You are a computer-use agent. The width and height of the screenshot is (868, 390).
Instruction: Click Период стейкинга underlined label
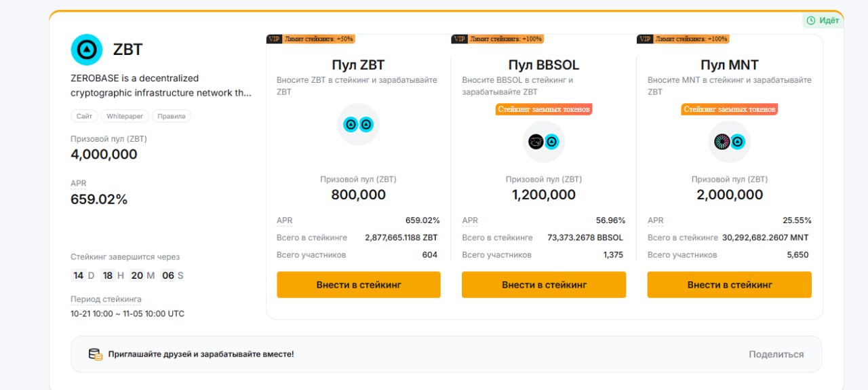[106, 299]
